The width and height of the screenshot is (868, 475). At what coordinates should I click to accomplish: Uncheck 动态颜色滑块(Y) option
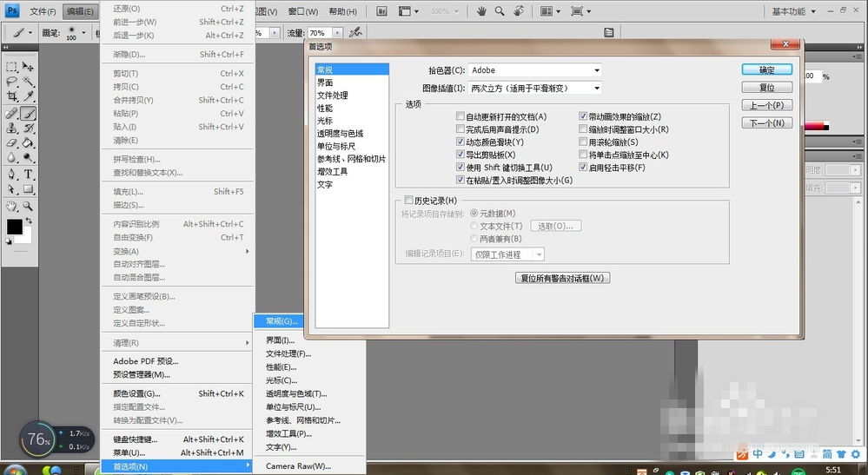461,142
